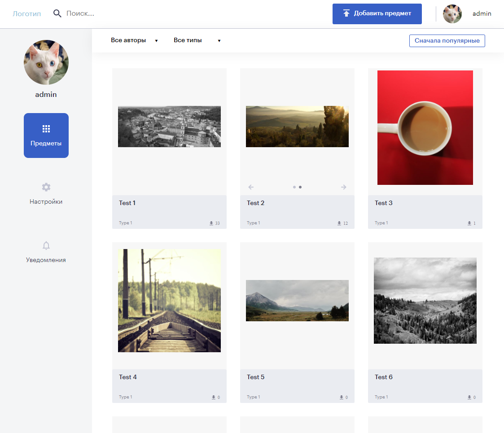This screenshot has width=504, height=433.
Task: Click download icon on Test 3 card
Action: click(x=469, y=223)
